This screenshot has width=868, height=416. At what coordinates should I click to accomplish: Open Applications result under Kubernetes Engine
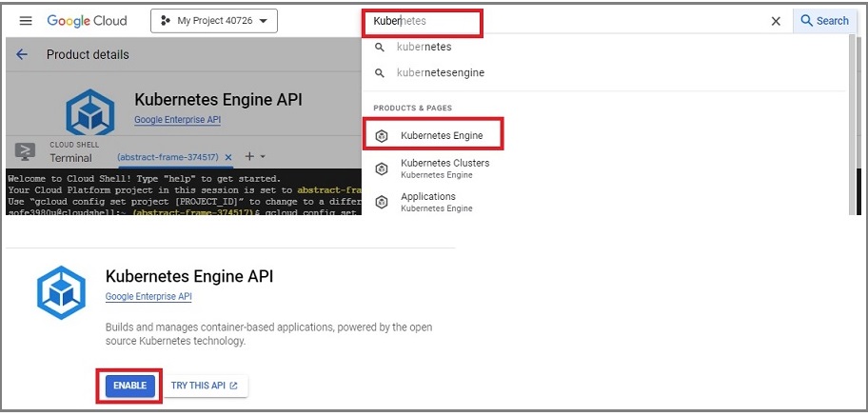pos(437,202)
